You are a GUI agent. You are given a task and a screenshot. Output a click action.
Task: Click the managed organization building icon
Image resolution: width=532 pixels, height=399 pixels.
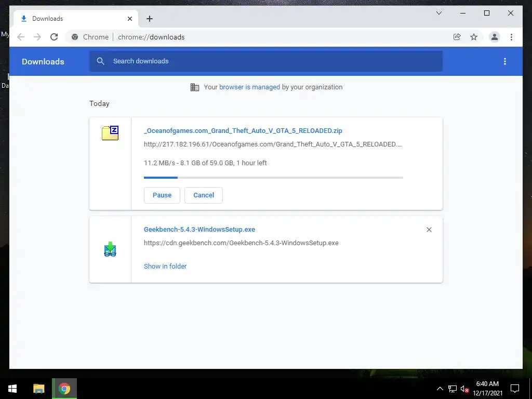195,87
